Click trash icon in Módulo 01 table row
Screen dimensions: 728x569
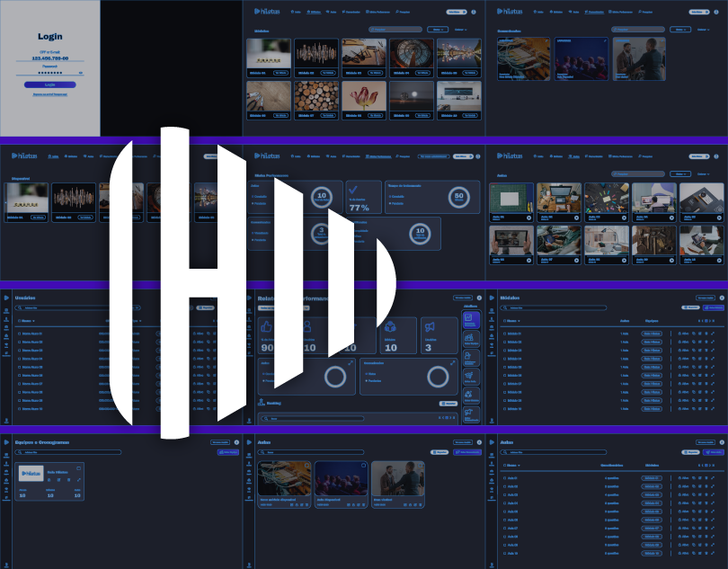[706, 333]
